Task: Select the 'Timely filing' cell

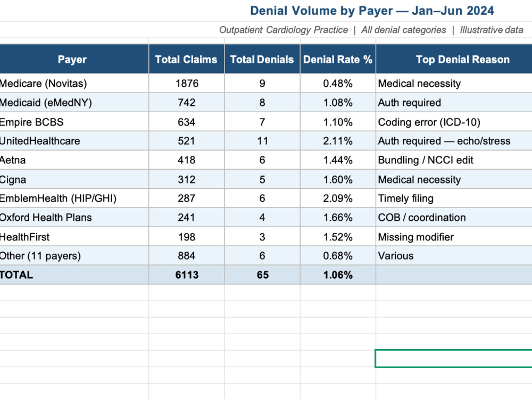Action: click(x=454, y=198)
